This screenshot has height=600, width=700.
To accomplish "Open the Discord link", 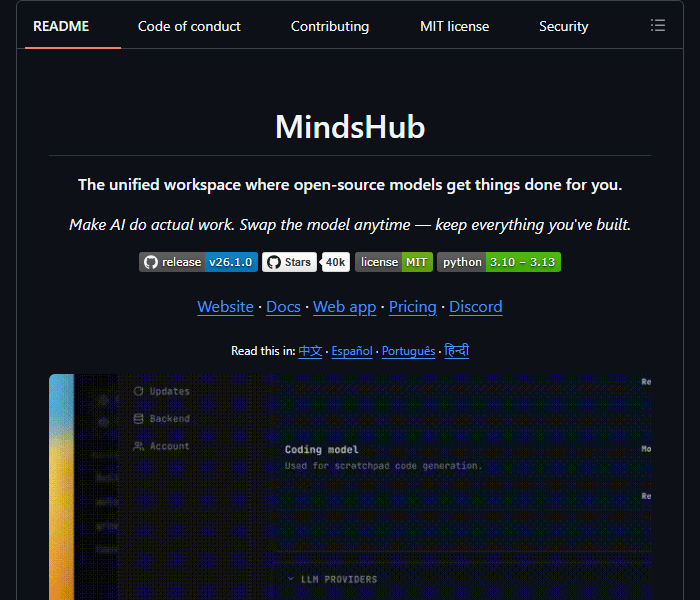I will coord(475,307).
